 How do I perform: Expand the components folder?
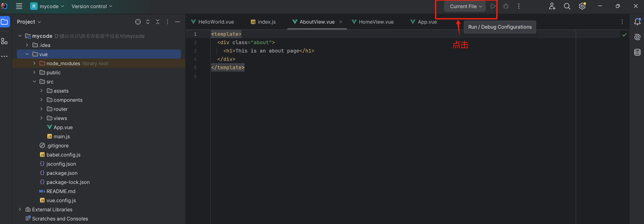pos(41,100)
